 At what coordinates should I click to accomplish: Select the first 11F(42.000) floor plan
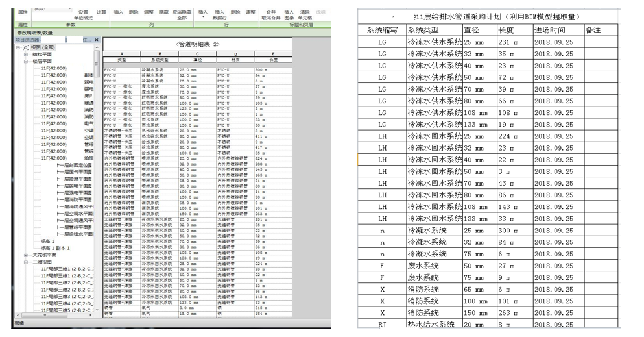(53, 68)
